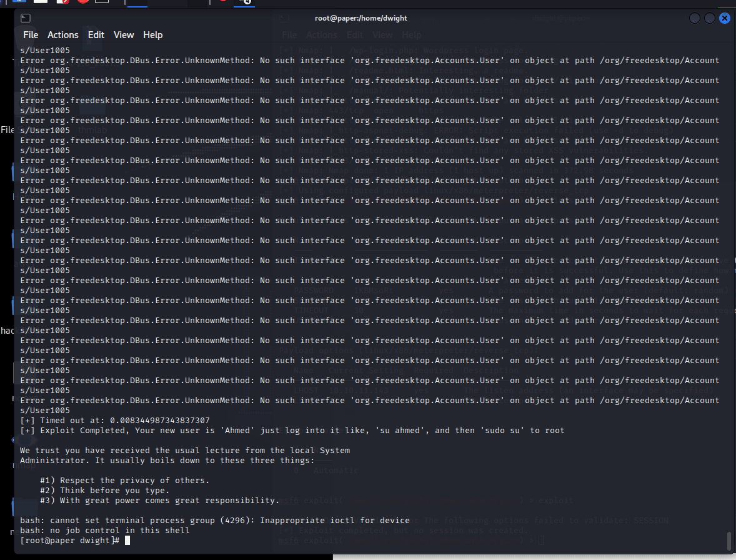Image resolution: width=736 pixels, height=560 pixels.
Task: Click the taskbar icon with the 4 badge
Action: click(x=244, y=2)
